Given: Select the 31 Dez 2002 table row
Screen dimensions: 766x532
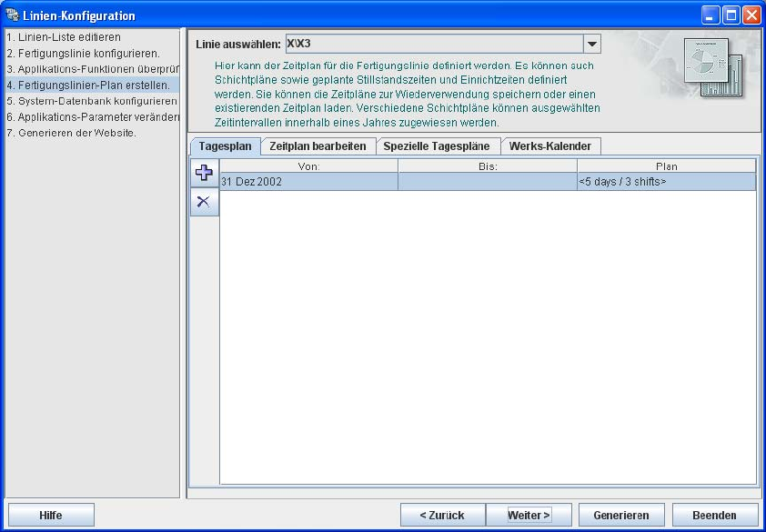Looking at the screenshot, I should [x=488, y=182].
